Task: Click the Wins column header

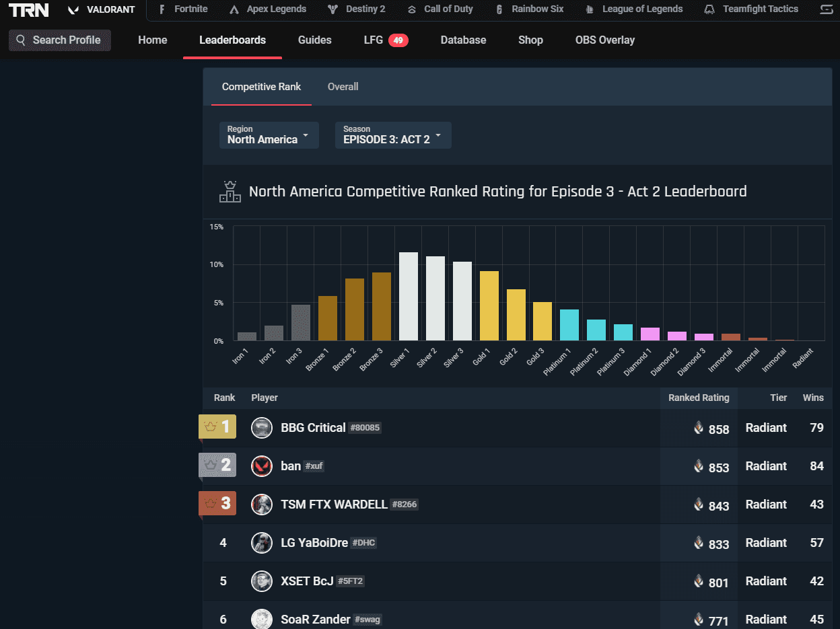Action: pyautogui.click(x=813, y=398)
